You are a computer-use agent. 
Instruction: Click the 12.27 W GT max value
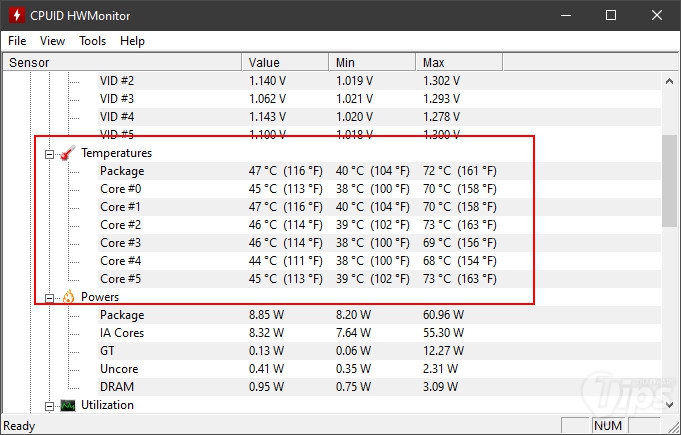(x=443, y=351)
